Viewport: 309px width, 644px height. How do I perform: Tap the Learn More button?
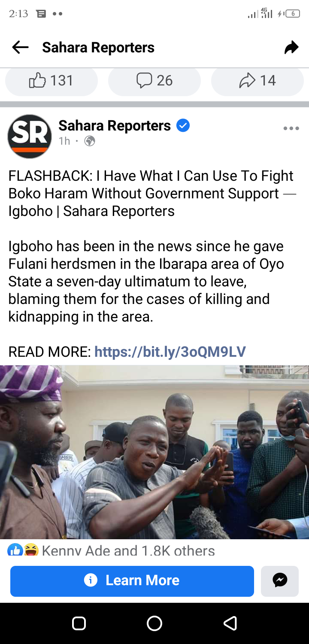[x=132, y=581]
